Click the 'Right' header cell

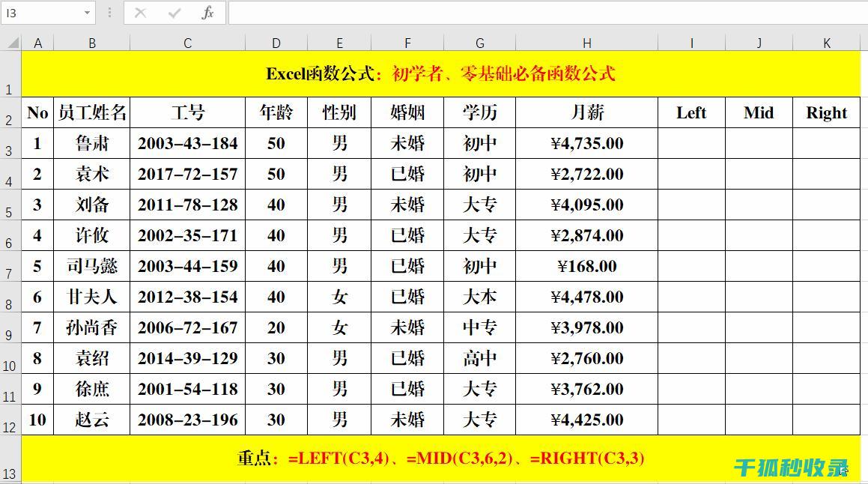(827, 113)
